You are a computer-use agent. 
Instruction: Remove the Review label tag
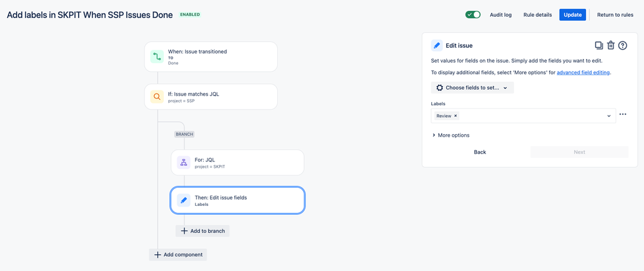point(456,116)
